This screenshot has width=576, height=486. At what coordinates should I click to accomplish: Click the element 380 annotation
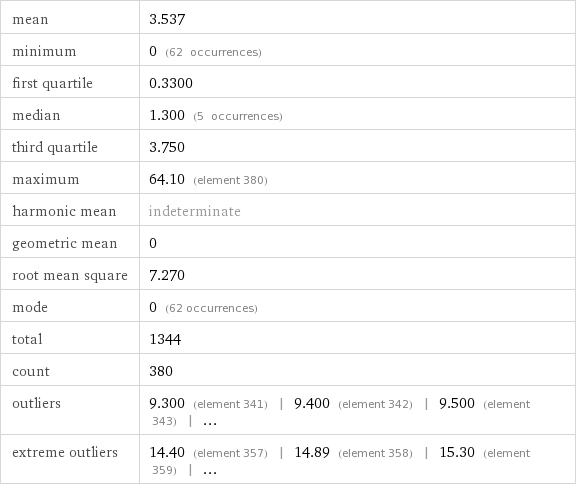(230, 180)
